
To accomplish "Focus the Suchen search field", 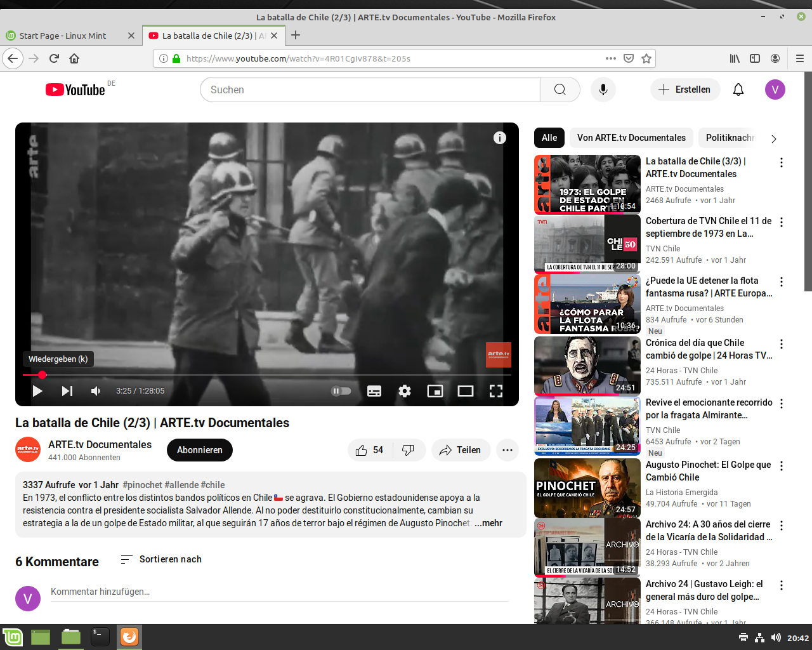I will point(370,90).
